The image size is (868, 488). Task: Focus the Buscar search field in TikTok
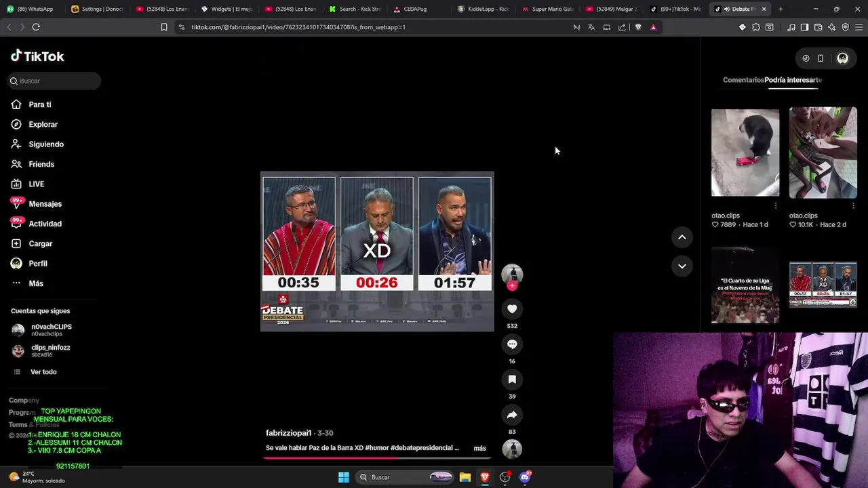(54, 81)
